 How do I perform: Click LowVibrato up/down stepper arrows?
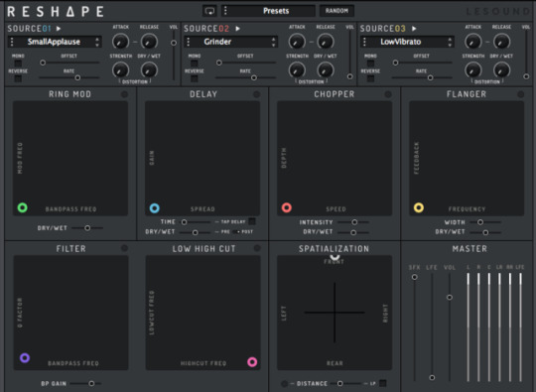450,42
